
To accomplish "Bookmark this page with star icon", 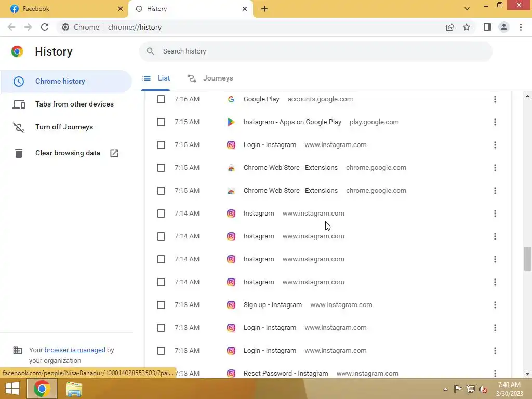I will click(467, 27).
